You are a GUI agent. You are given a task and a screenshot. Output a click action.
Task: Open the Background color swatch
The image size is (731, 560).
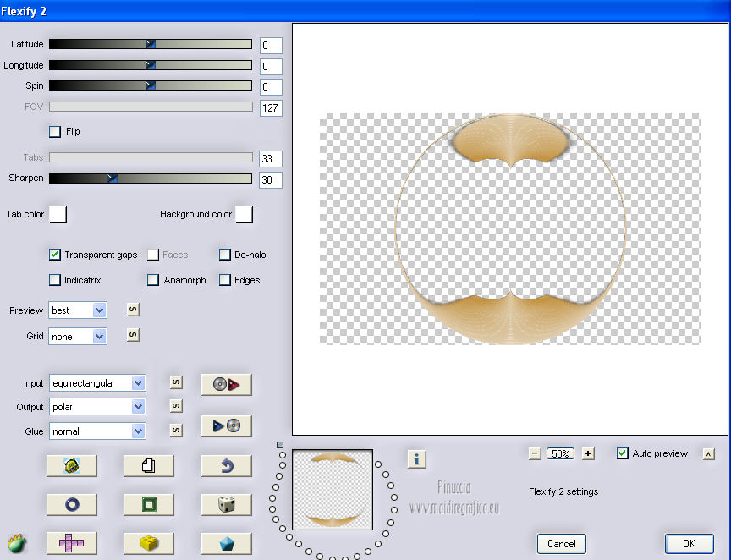tap(245, 215)
